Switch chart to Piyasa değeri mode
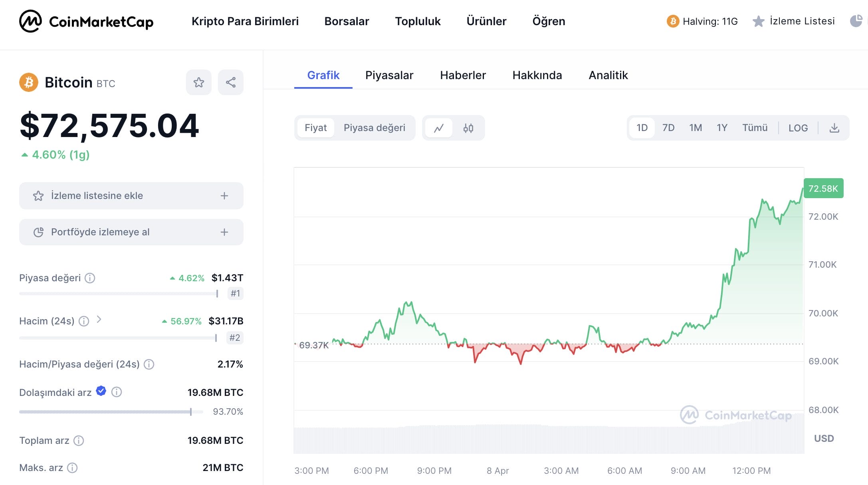This screenshot has width=868, height=485. tap(374, 128)
